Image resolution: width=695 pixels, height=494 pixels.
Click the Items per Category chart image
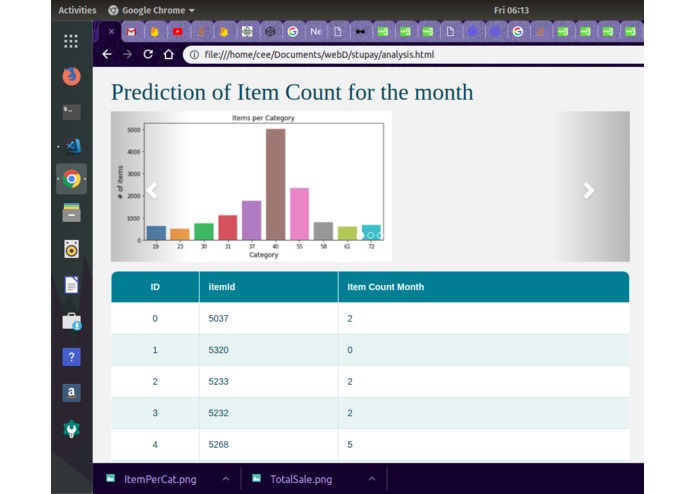[251, 186]
